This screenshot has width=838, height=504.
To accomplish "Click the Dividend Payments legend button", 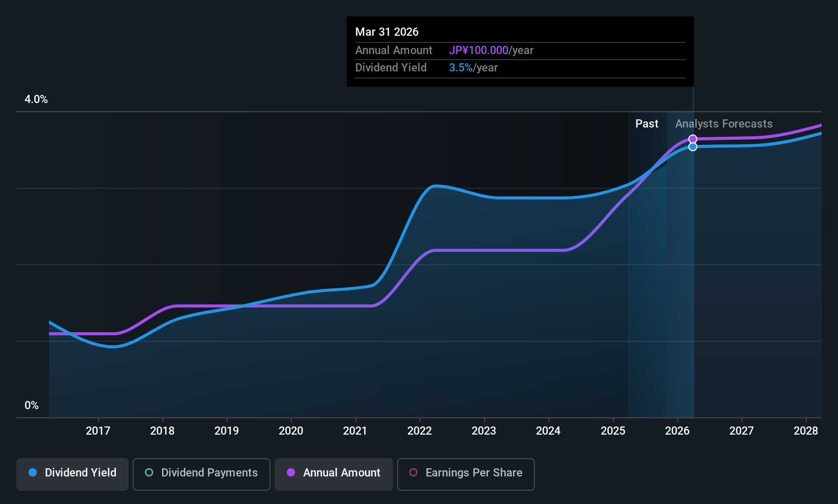I will [x=201, y=474].
